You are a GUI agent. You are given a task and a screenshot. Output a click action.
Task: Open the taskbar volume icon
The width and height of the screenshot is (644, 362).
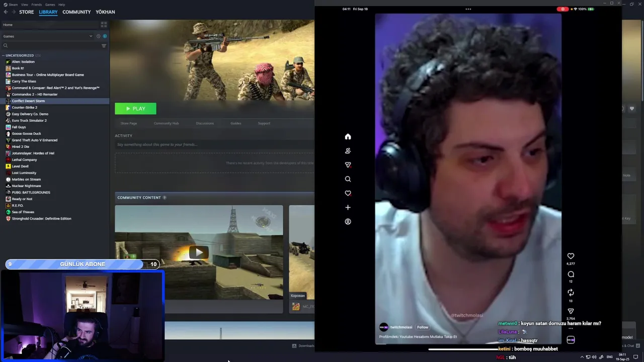tap(594, 357)
